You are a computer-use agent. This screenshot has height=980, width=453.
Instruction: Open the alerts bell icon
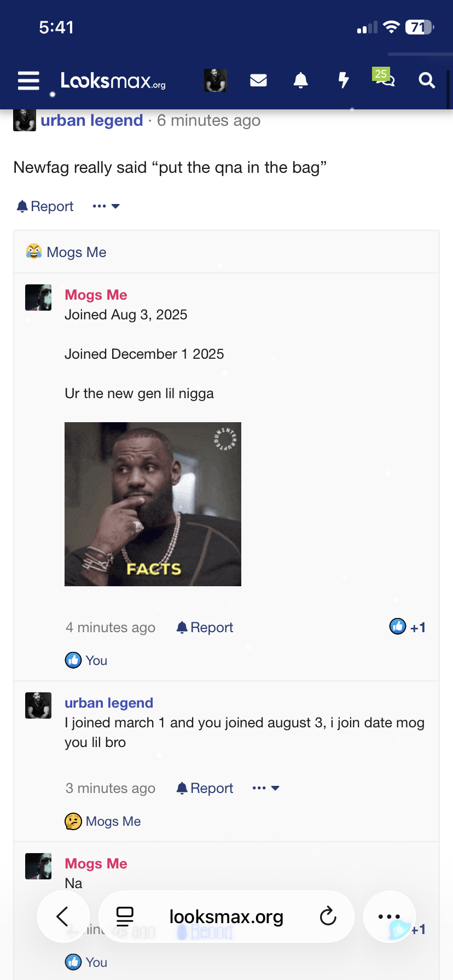tap(300, 81)
